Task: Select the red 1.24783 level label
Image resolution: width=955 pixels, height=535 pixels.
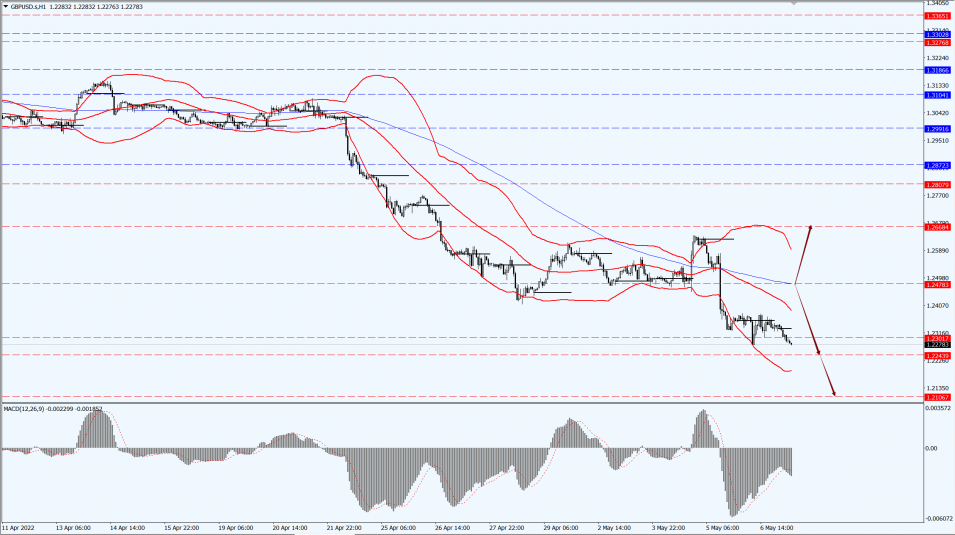Action: (937, 284)
